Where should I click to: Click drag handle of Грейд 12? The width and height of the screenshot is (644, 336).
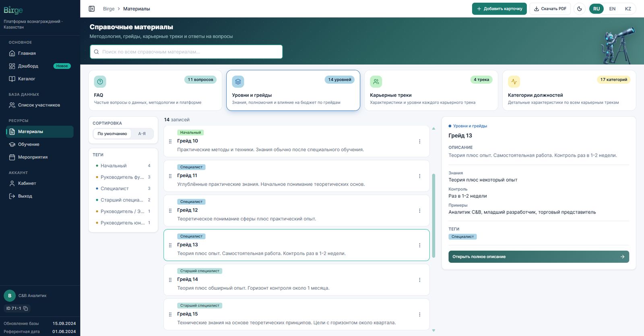coord(170,211)
